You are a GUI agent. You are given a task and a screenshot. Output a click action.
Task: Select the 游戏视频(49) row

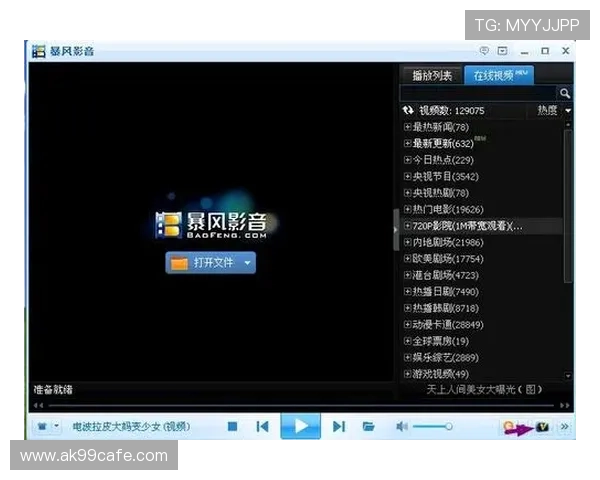[x=481, y=374]
